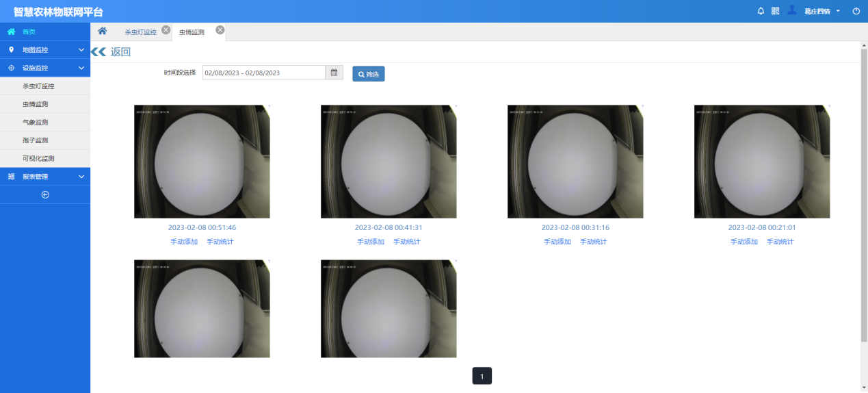Image resolution: width=868 pixels, height=393 pixels.
Task: Close the 杀虫灯监控 tab
Action: (x=166, y=30)
